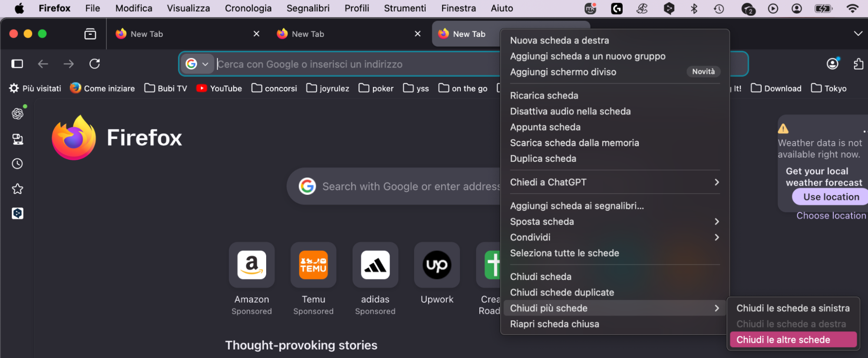
Task: Open synced tabs in the sidebar
Action: click(x=17, y=139)
